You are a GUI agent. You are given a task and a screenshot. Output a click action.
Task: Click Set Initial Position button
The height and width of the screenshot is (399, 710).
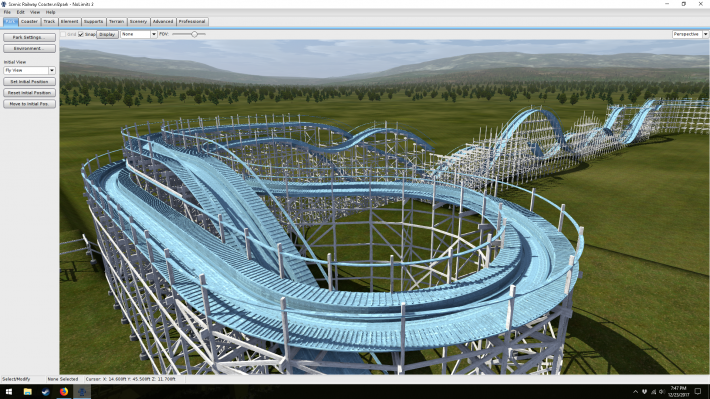[29, 82]
